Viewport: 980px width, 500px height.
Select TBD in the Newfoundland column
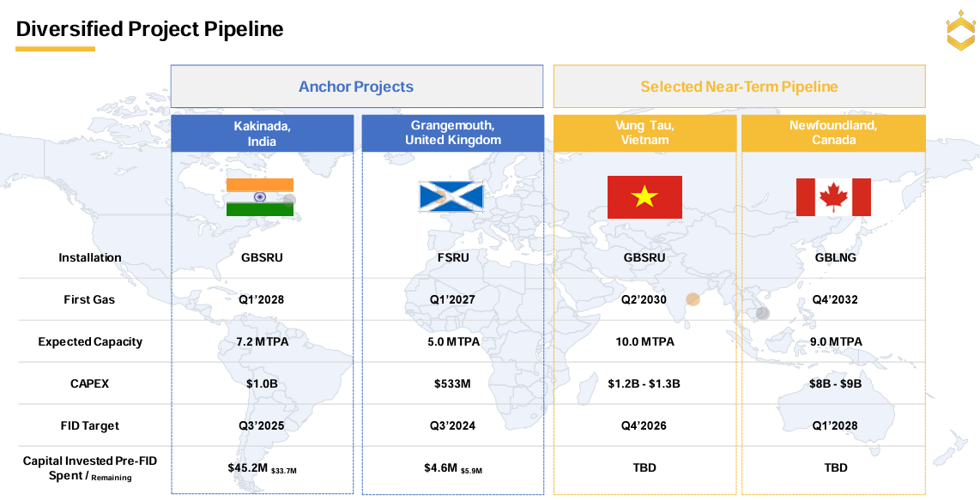(x=836, y=467)
